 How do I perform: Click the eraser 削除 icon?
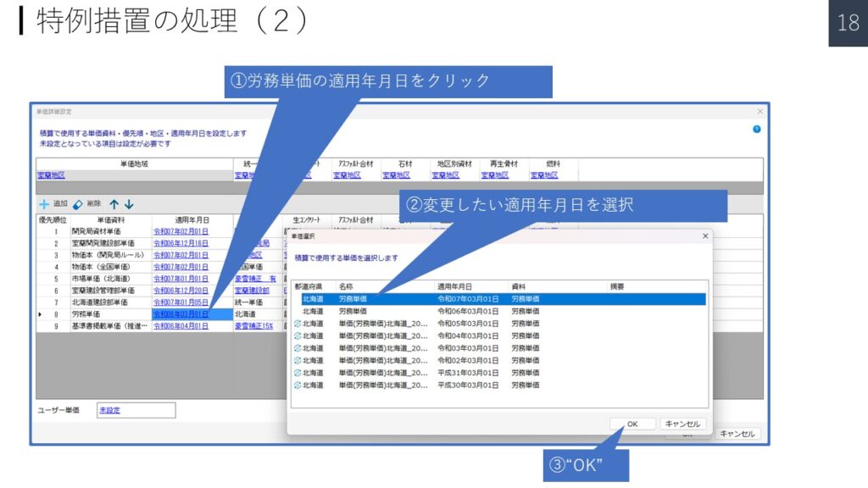click(x=78, y=204)
